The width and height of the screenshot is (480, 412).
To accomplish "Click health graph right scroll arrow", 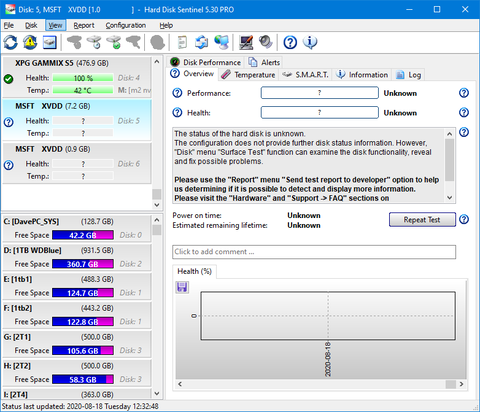I will coord(461,384).
